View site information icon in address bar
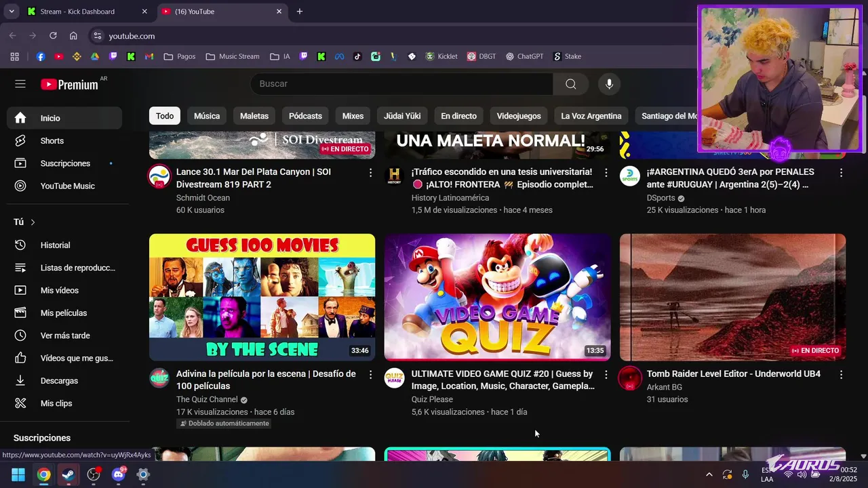Screen dimensions: 868x488 [x=97, y=36]
